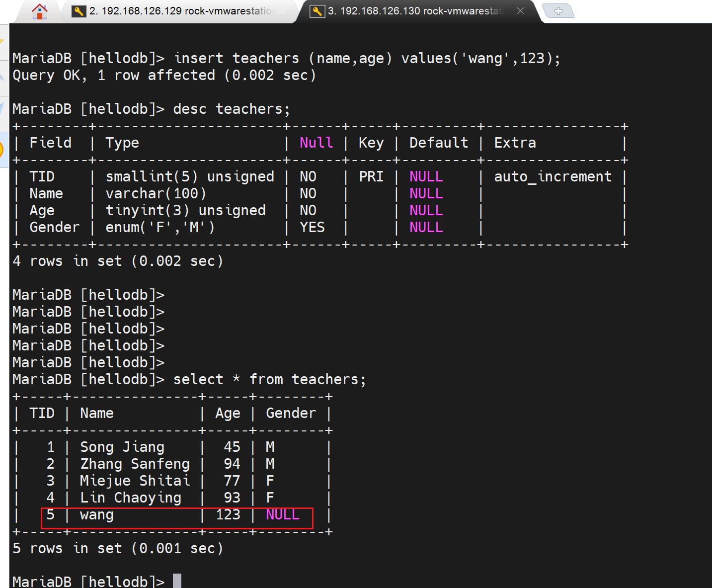Screen dimensions: 712x588
Task: Close the 192.168.126.130 session tab
Action: pos(520,10)
